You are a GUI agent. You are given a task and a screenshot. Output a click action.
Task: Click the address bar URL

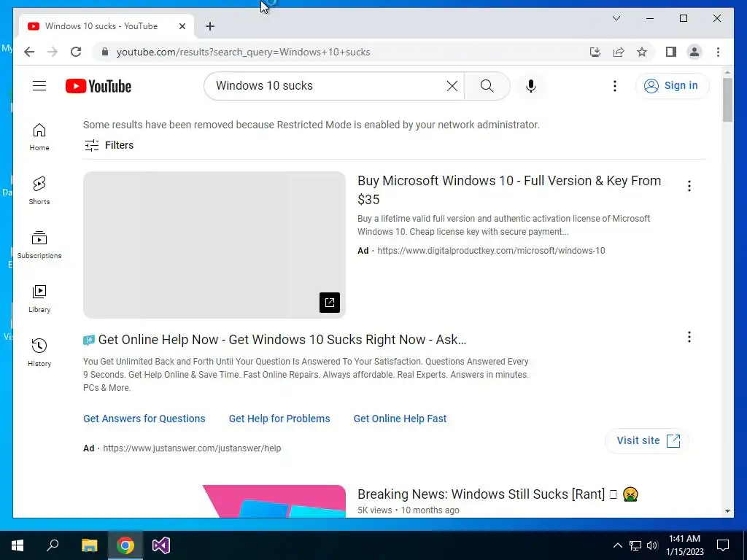243,52
